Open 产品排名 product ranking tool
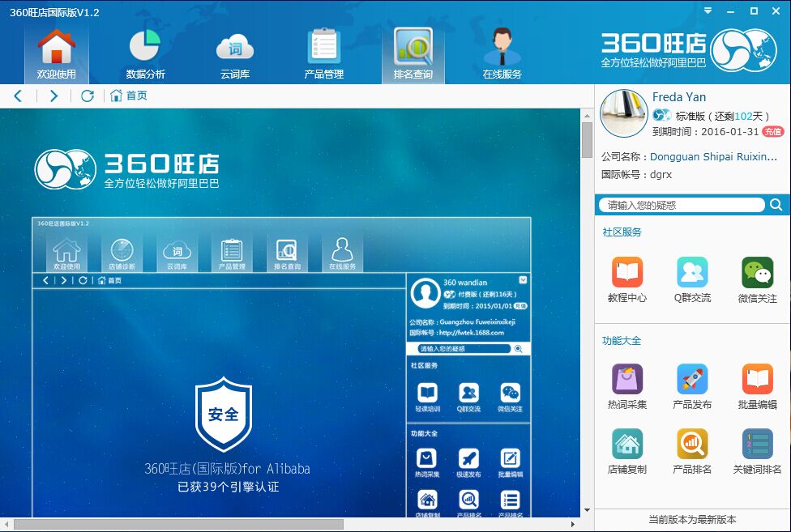Screen dimensions: 791x532 tap(692, 451)
